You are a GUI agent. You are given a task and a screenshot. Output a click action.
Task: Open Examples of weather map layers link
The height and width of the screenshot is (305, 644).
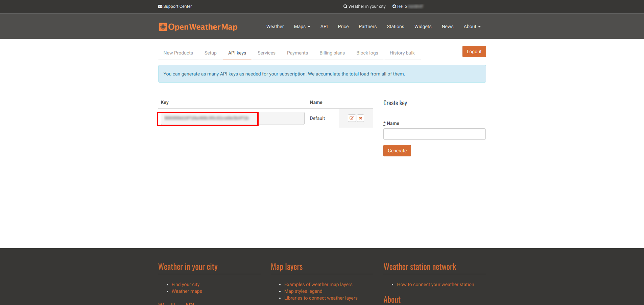pos(318,284)
